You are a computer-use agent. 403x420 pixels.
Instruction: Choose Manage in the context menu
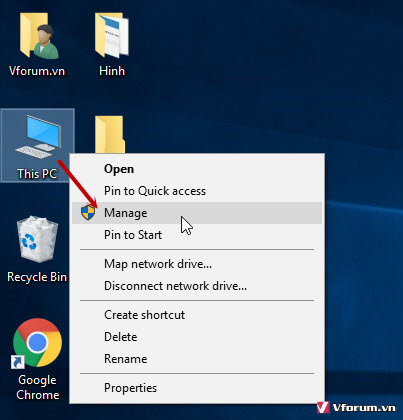[197, 213]
